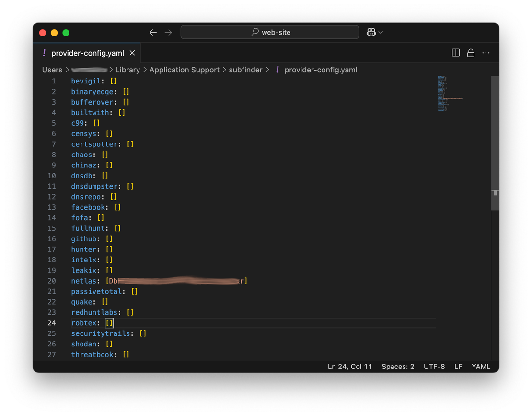The image size is (532, 416).
Task: Expand the Application Support breadcrumb
Action: pyautogui.click(x=185, y=70)
